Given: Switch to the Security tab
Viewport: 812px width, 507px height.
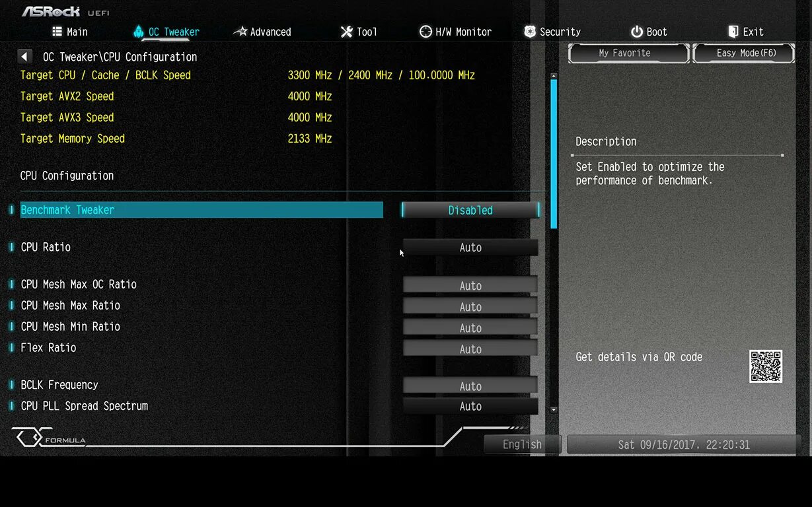Looking at the screenshot, I should click(x=552, y=32).
